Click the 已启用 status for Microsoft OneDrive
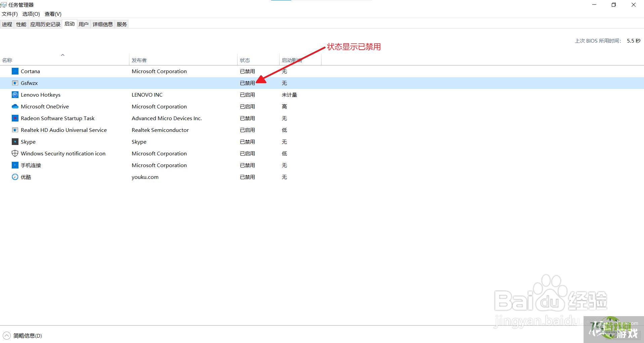This screenshot has height=343, width=644. pos(247,106)
